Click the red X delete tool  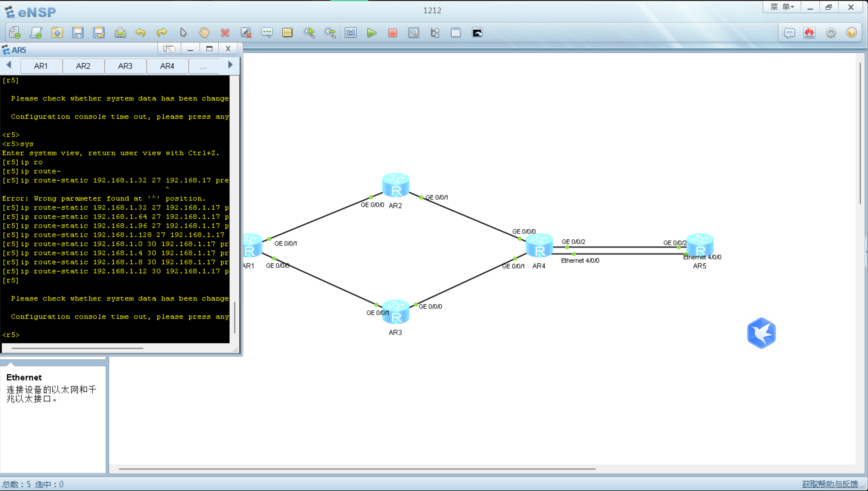[x=225, y=33]
